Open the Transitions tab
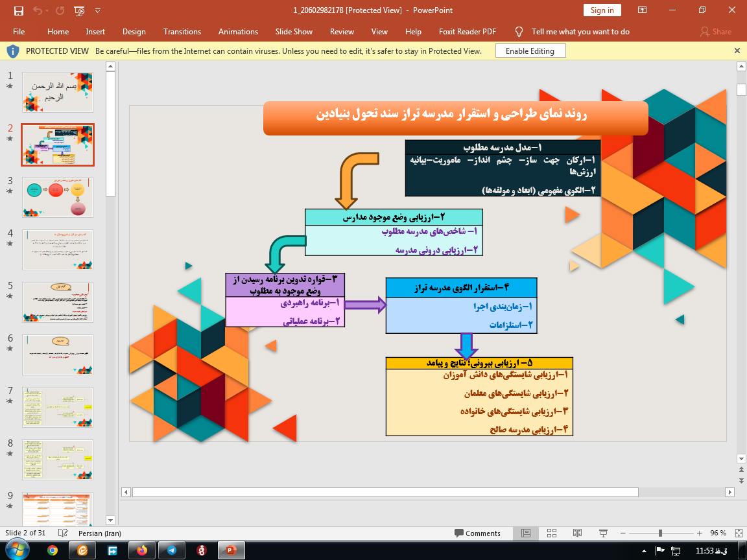747x560 pixels. coord(182,32)
